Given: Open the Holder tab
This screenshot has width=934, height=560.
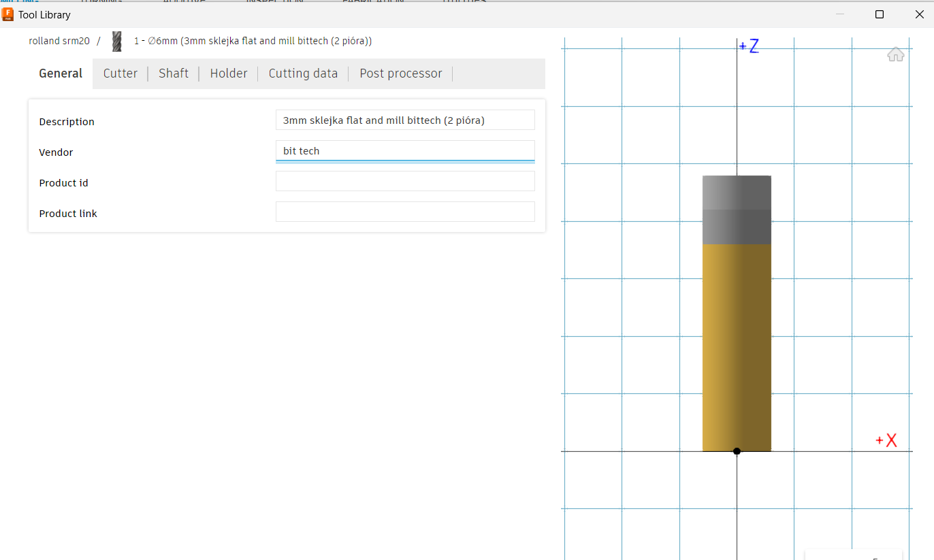Looking at the screenshot, I should 229,73.
